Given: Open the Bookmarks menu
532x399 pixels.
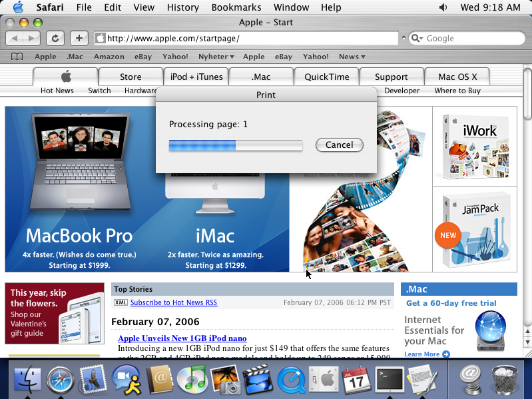Looking at the screenshot, I should pos(236,7).
